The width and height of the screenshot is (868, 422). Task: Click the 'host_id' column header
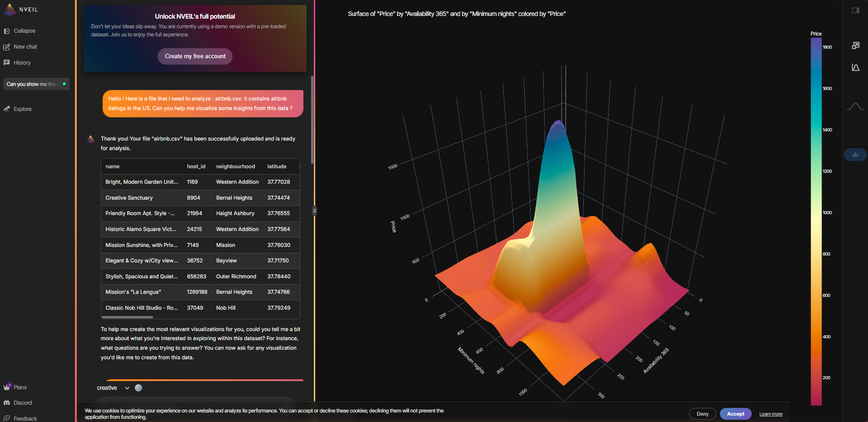tap(196, 166)
